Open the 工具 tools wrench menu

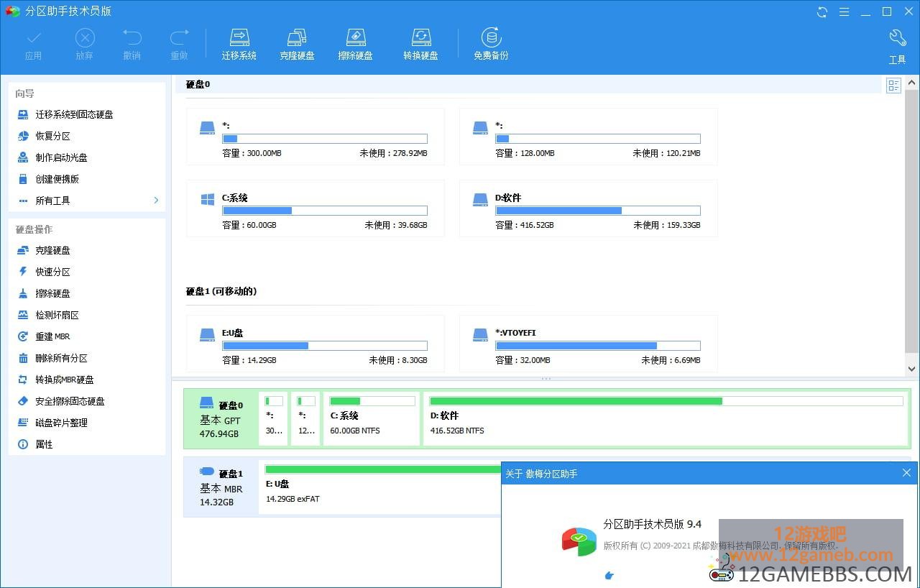click(x=897, y=47)
